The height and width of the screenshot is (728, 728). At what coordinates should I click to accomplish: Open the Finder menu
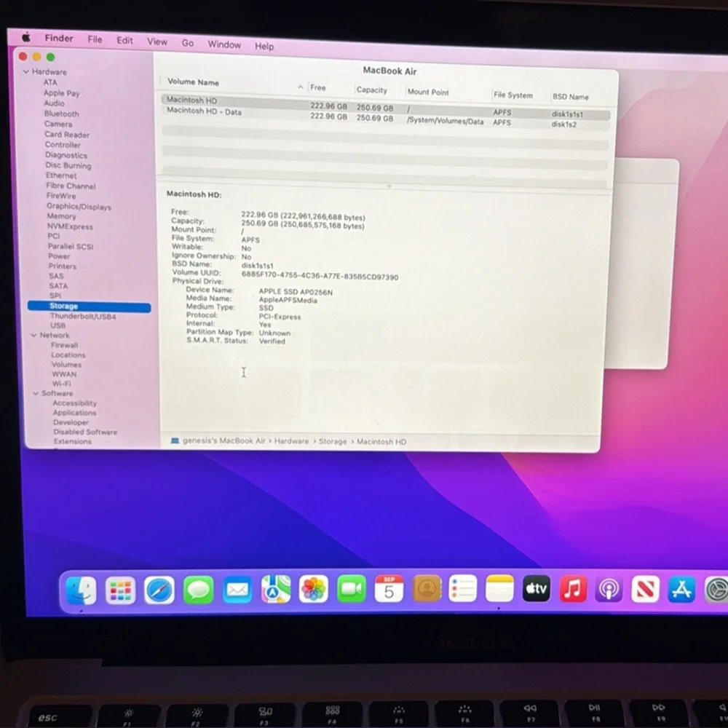[58, 38]
